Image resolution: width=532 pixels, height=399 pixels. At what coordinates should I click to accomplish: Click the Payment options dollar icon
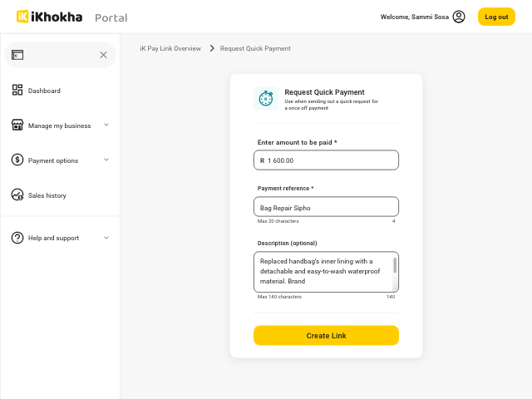pos(17,160)
